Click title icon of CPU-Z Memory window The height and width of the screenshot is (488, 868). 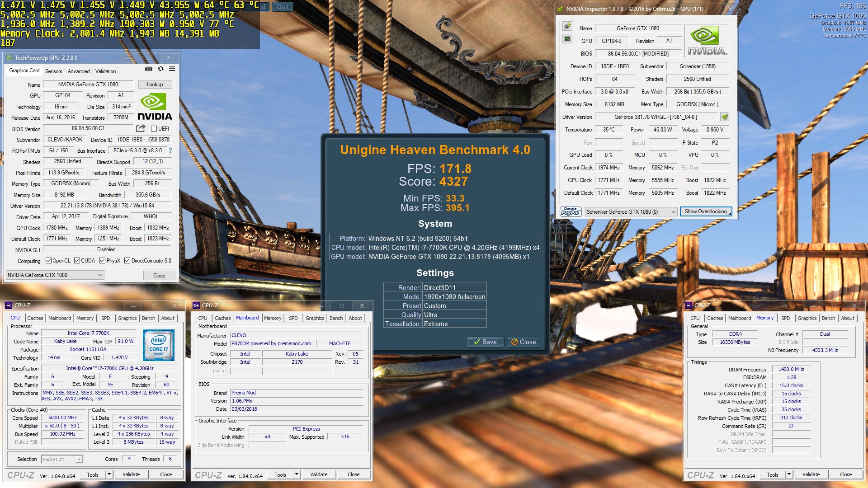click(689, 305)
